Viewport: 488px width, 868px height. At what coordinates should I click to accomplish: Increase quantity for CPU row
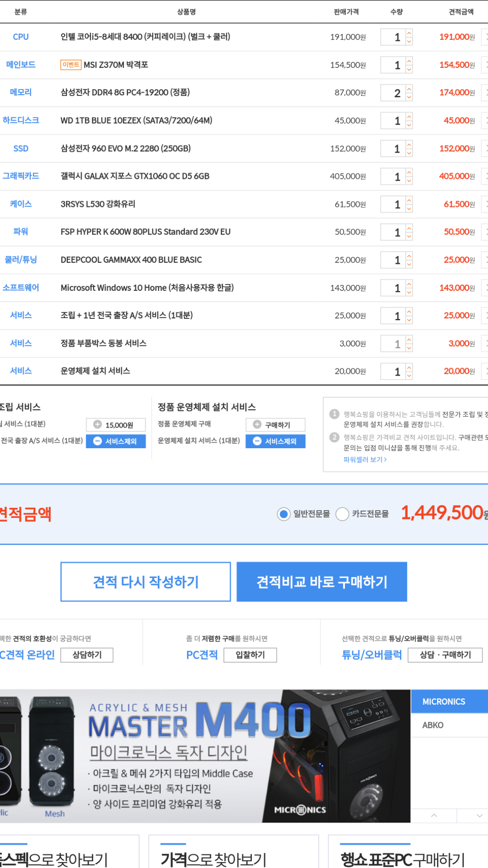click(x=409, y=33)
